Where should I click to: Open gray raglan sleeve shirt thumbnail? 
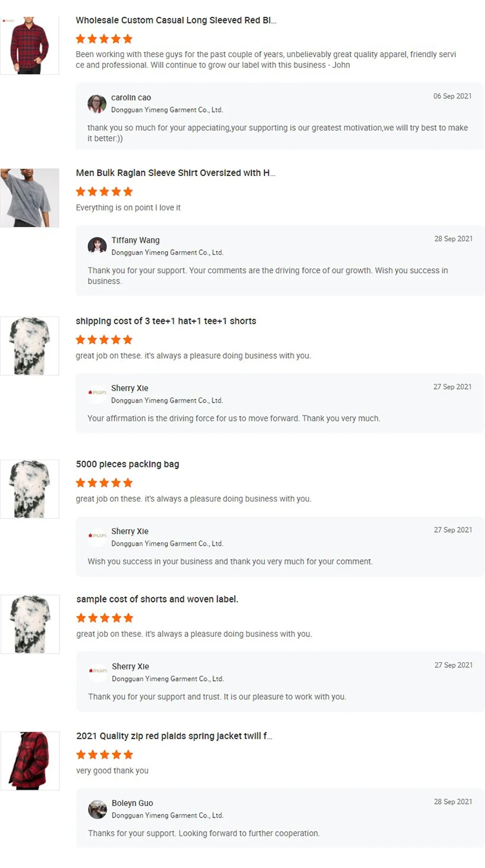(x=29, y=198)
